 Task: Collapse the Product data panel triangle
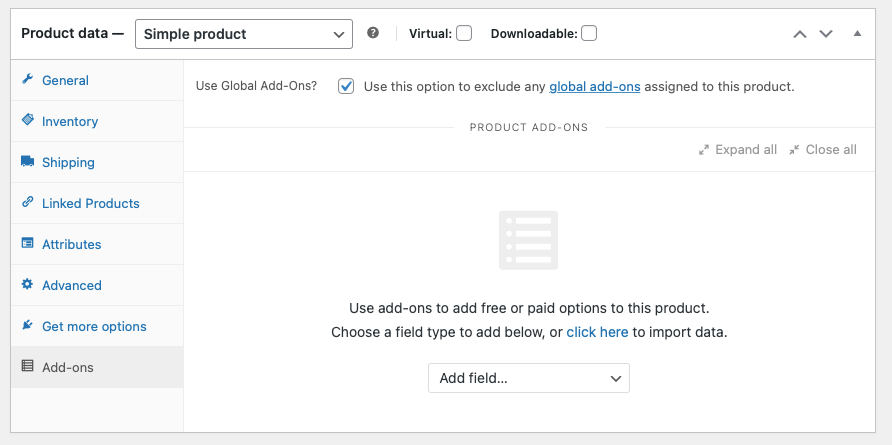(x=857, y=33)
